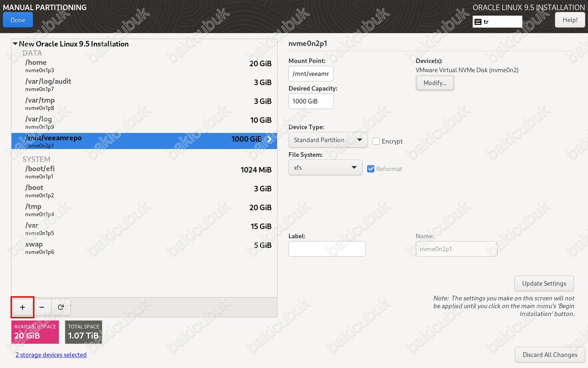Click the remove mount point minus button
Screen dimensions: 588x368
pos(42,307)
